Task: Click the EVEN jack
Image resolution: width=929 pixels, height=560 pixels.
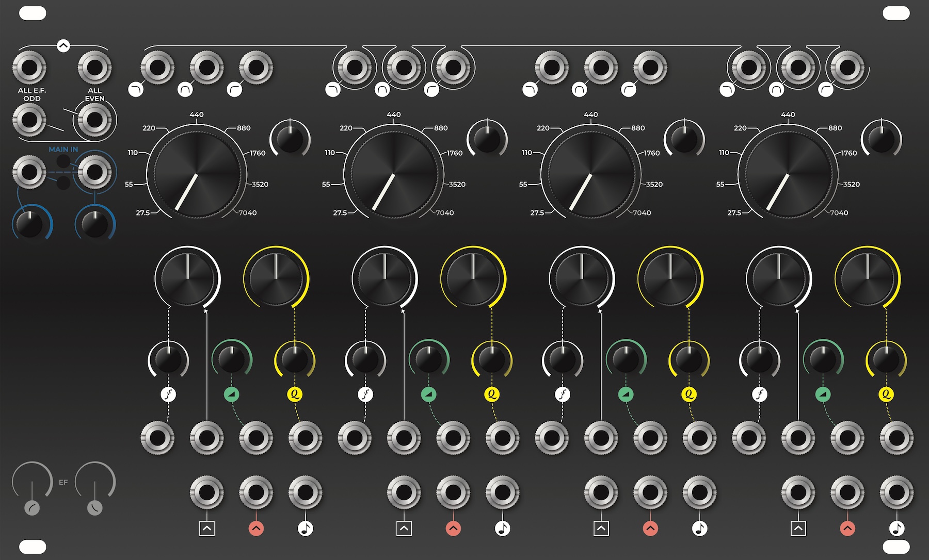Action: 95,120
